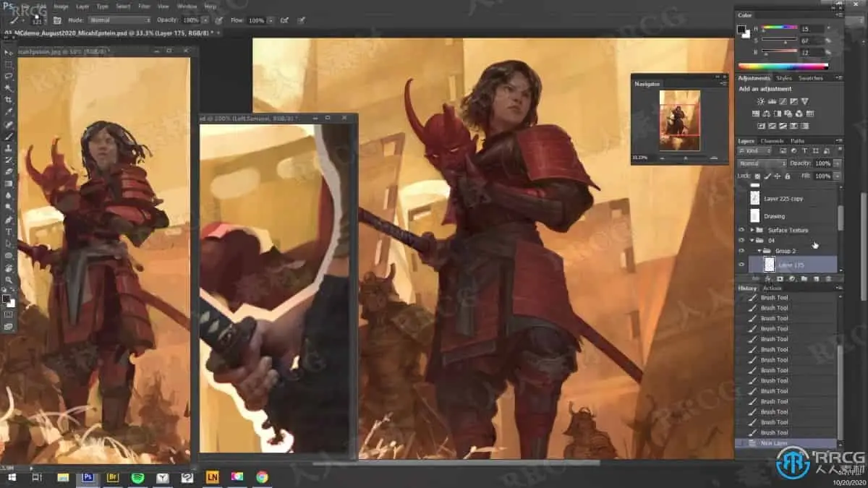Open the Window menu

click(187, 6)
